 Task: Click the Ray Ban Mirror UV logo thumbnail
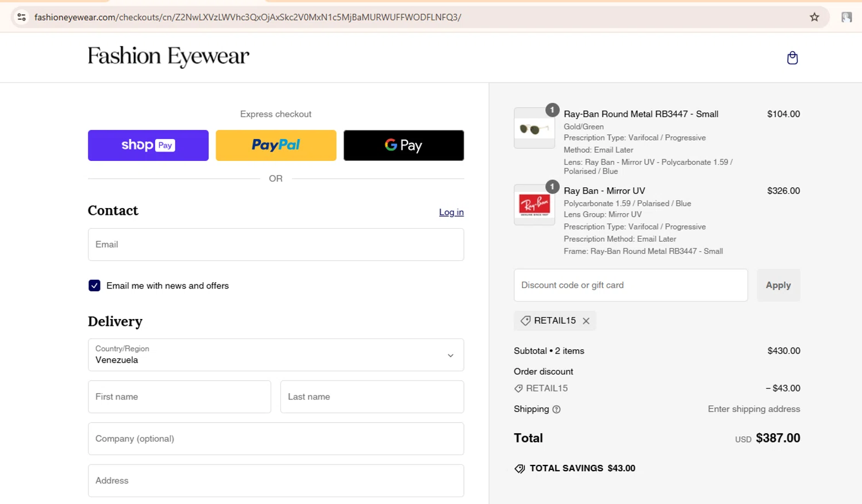[x=534, y=205]
